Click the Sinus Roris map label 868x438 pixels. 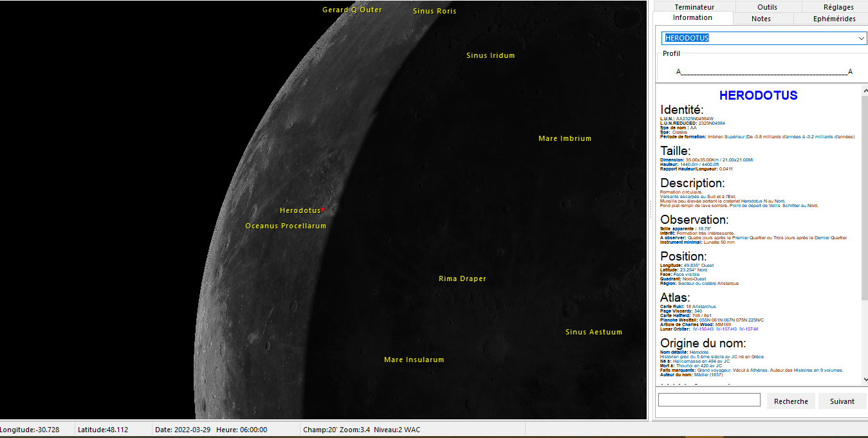pyautogui.click(x=434, y=11)
